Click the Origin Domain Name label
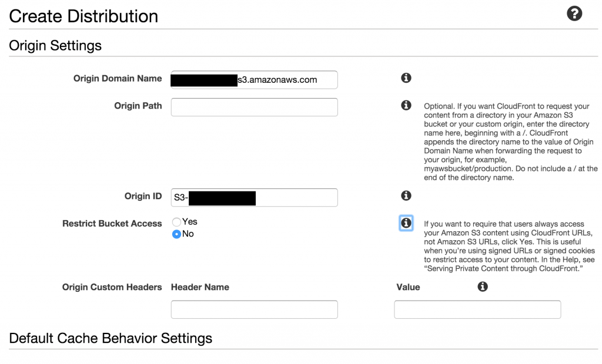602x364 pixels. pyautogui.click(x=118, y=79)
